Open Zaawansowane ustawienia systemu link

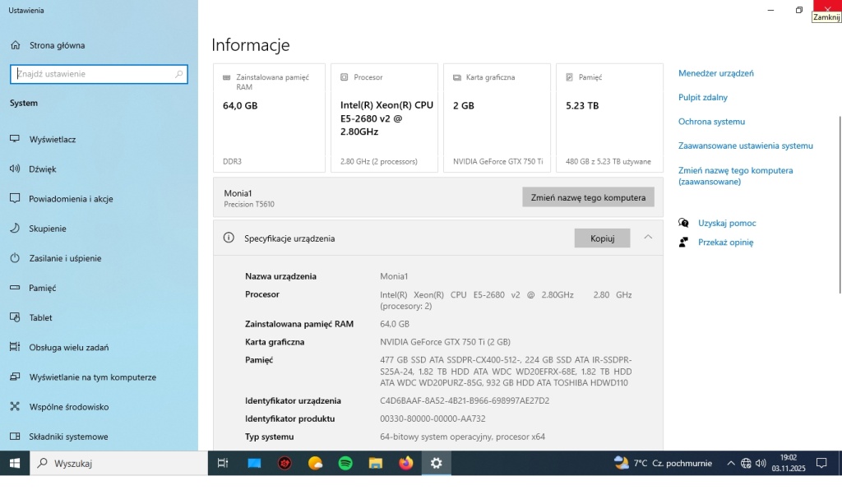tap(745, 146)
